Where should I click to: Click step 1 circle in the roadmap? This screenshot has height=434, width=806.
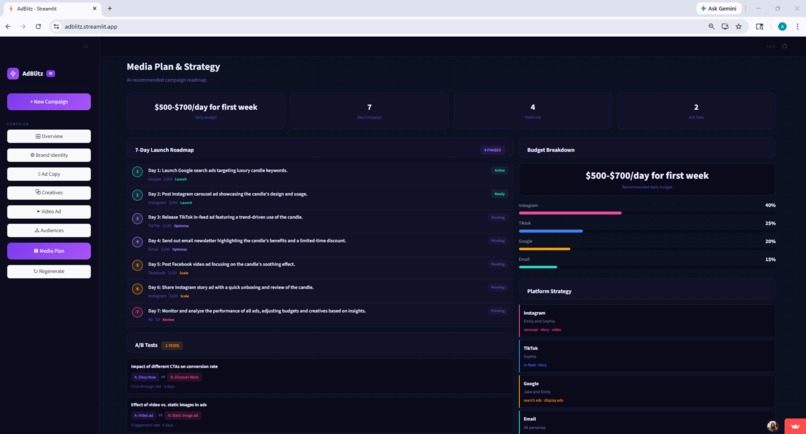click(137, 172)
